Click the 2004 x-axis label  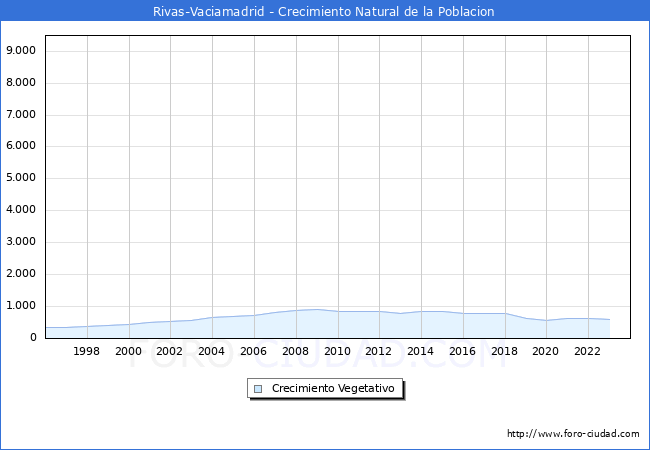point(211,351)
